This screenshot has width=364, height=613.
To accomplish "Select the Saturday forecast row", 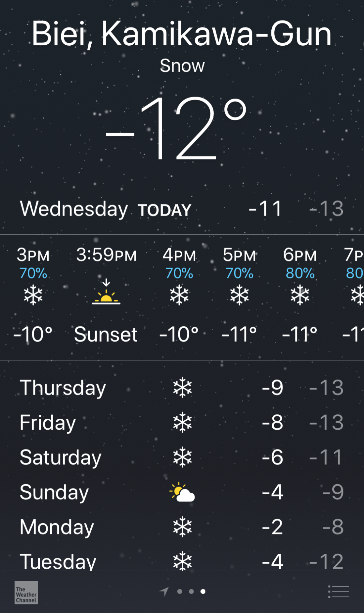I will coord(182,457).
